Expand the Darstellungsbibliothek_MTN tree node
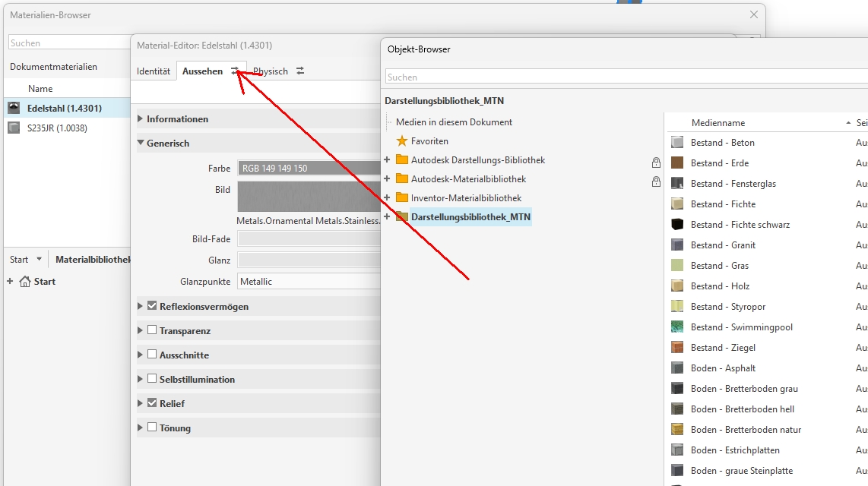 click(x=387, y=216)
